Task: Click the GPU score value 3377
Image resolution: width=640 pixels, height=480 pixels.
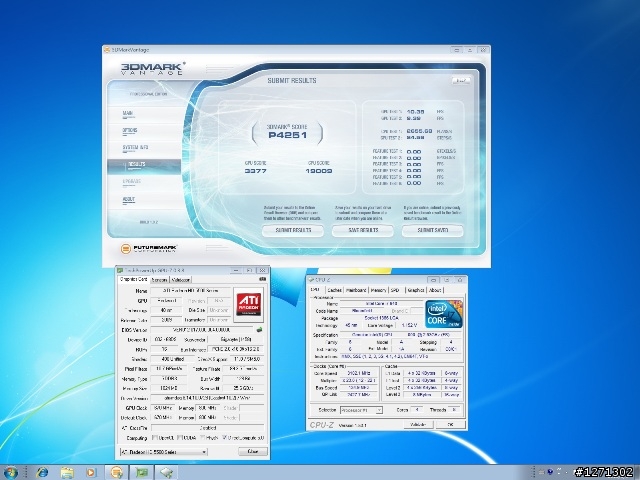Action: pyautogui.click(x=256, y=171)
